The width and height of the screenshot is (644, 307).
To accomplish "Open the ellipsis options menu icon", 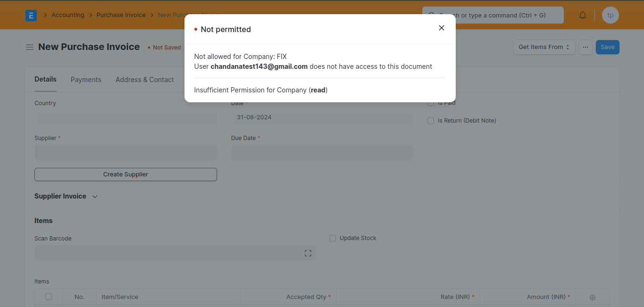I will point(585,47).
